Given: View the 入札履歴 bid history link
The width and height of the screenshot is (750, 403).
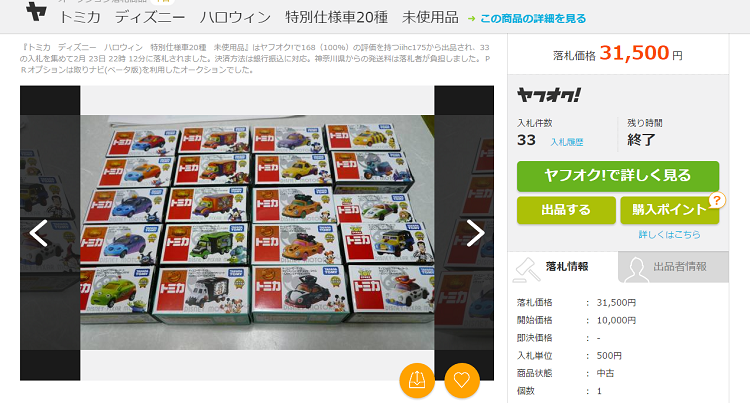Looking at the screenshot, I should [x=566, y=142].
